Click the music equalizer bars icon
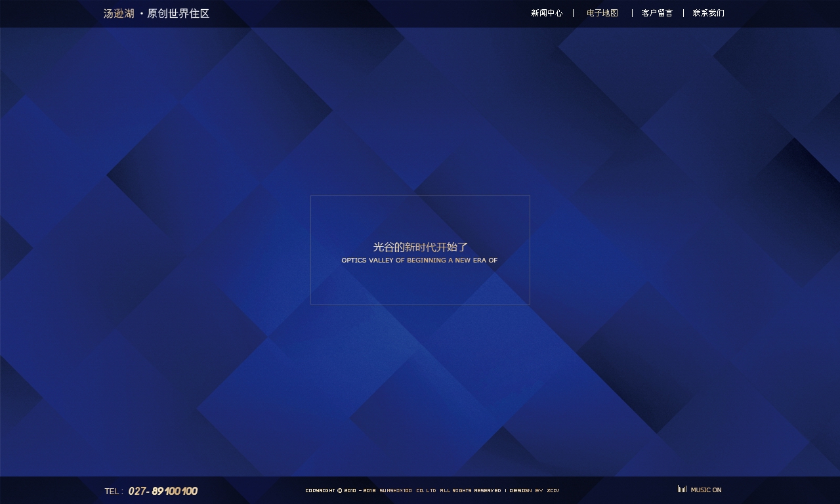 click(x=682, y=489)
